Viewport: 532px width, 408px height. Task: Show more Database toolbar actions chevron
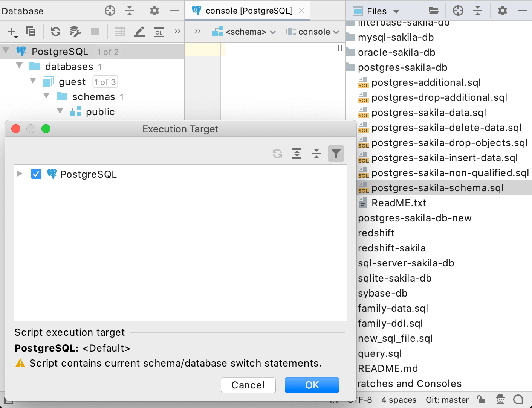[177, 31]
